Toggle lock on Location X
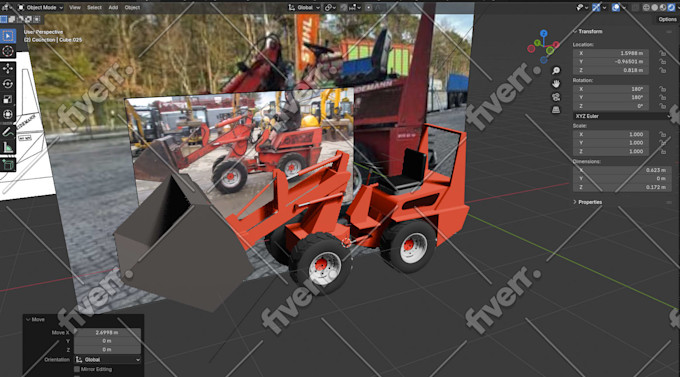The height and width of the screenshot is (377, 680). point(663,53)
